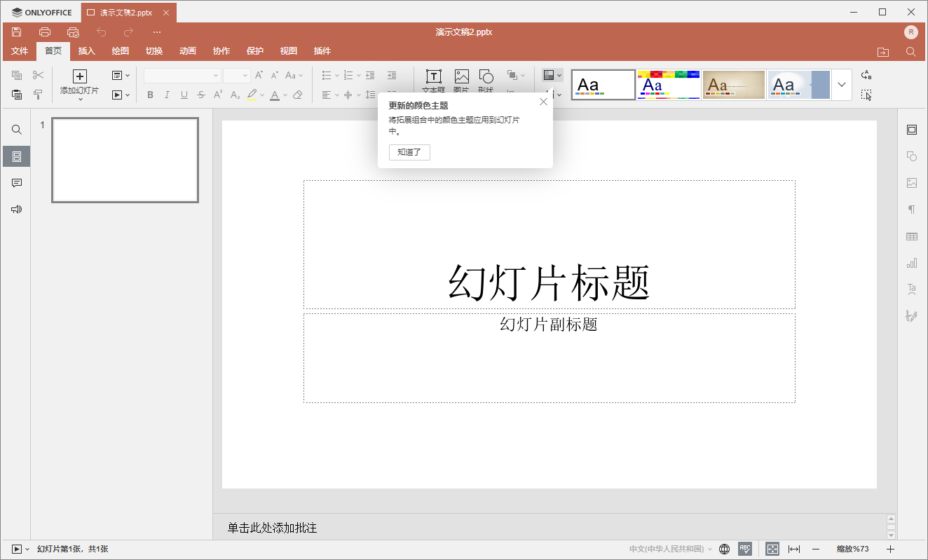The height and width of the screenshot is (560, 928).
Task: Click the save icon in the title bar
Action: pos(17,32)
